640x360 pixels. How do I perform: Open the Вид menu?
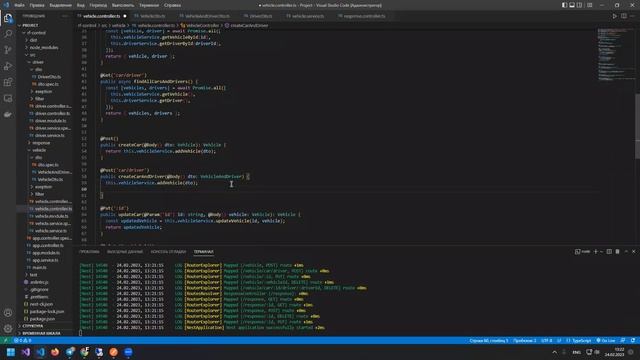81,5
